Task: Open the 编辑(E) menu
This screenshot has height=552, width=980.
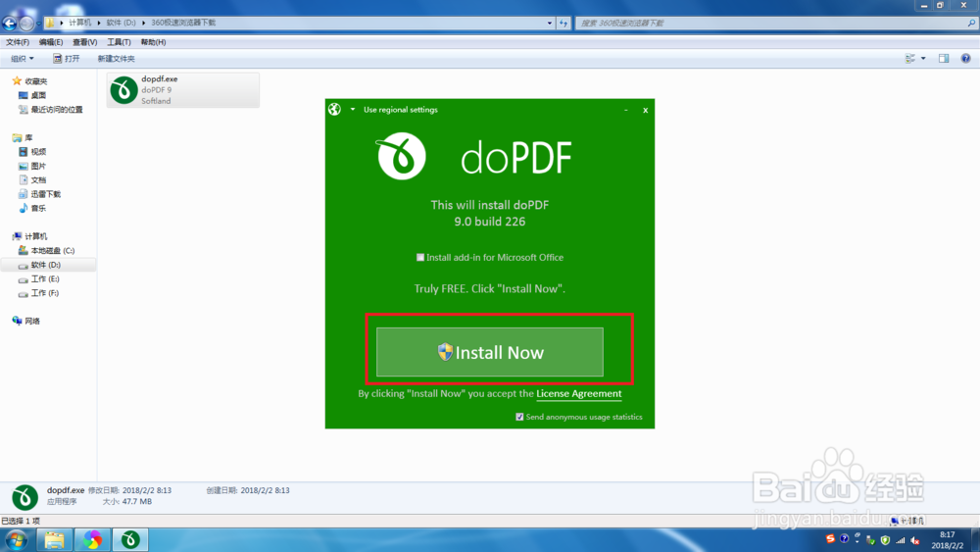Action: (51, 42)
